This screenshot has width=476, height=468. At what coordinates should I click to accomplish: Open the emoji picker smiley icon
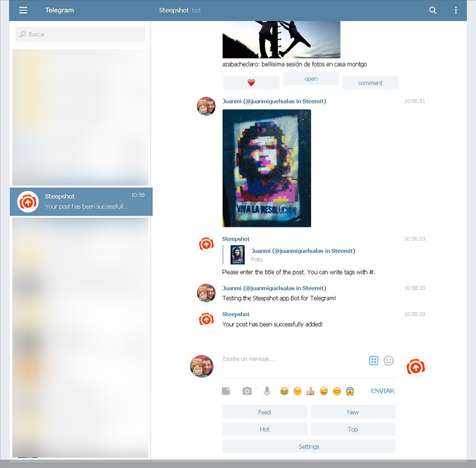click(388, 361)
